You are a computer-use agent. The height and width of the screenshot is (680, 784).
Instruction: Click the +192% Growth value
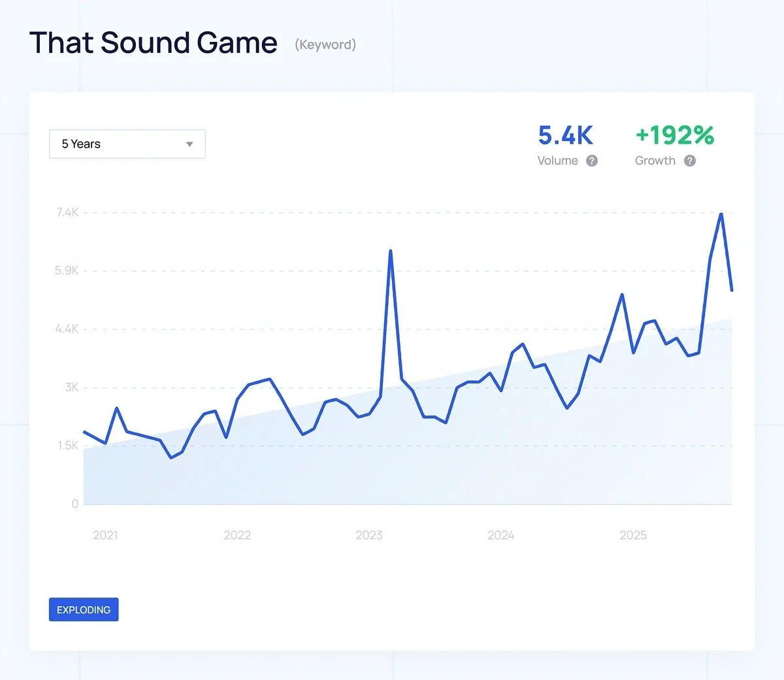click(x=674, y=135)
